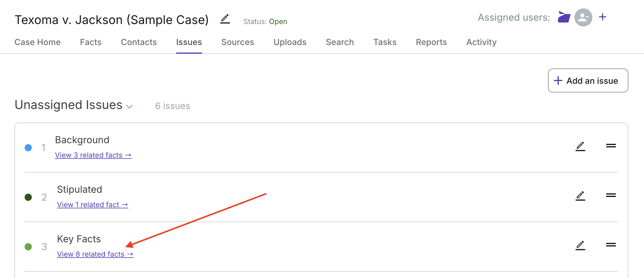This screenshot has width=644, height=278.
Task: Open the gray assigned user avatar
Action: pyautogui.click(x=583, y=17)
